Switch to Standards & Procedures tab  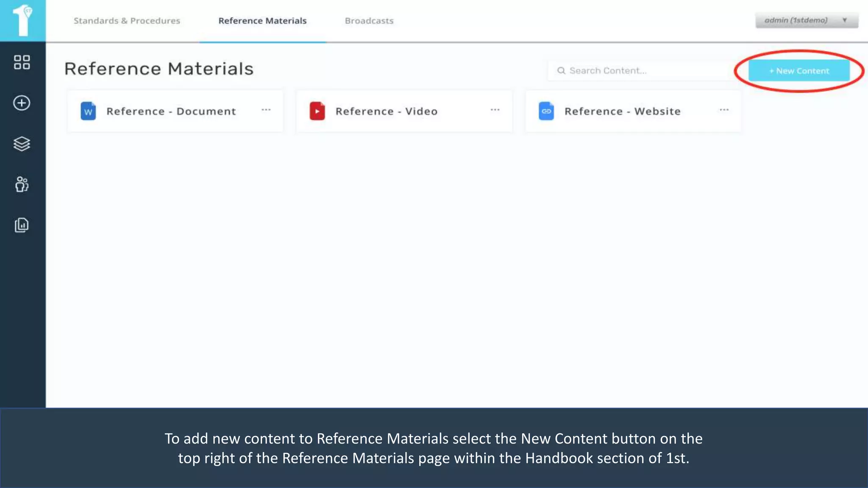click(127, 21)
